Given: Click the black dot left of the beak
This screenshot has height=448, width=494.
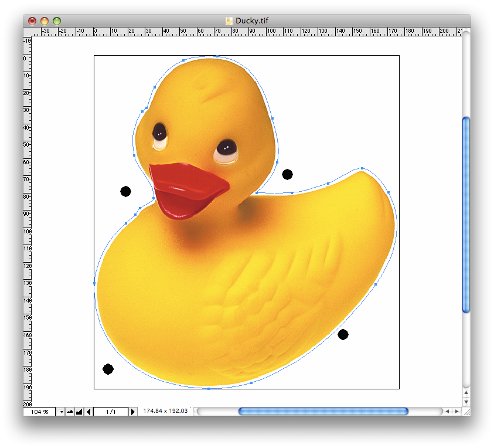Looking at the screenshot, I should (x=125, y=191).
